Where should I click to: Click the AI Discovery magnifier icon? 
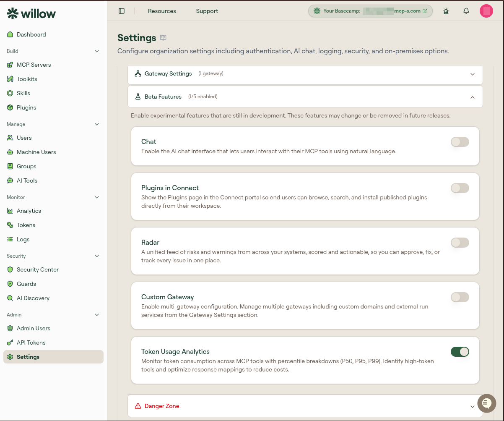click(x=10, y=298)
